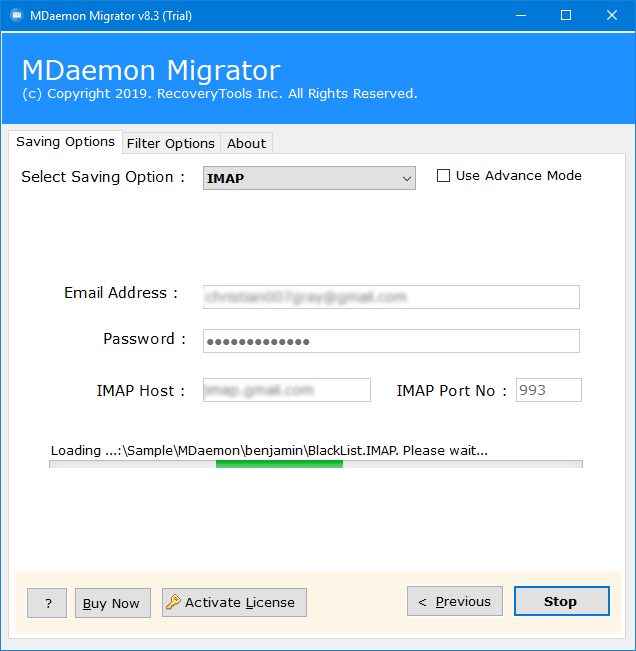Click the Email Address input field

click(391, 297)
